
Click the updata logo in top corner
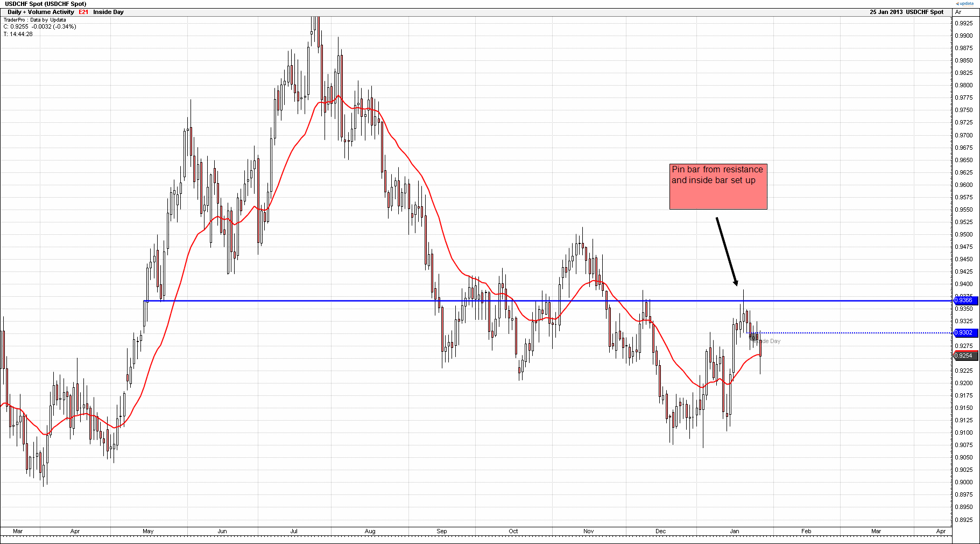[965, 3]
